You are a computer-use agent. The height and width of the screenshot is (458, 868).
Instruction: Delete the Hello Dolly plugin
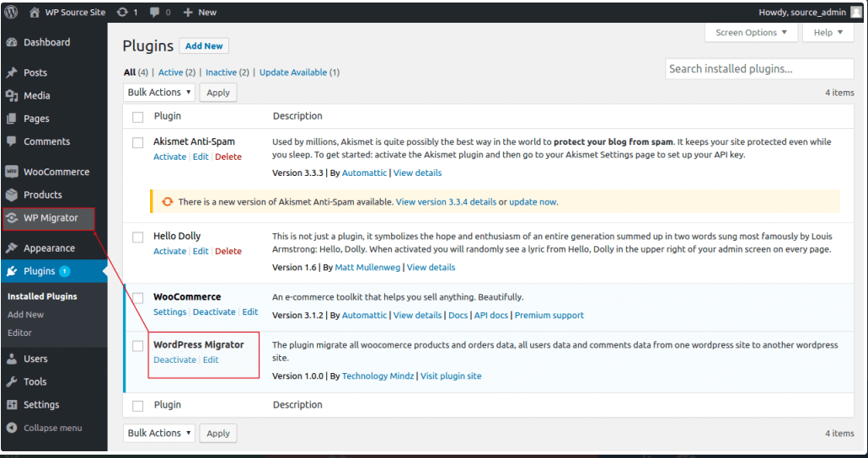(x=228, y=252)
